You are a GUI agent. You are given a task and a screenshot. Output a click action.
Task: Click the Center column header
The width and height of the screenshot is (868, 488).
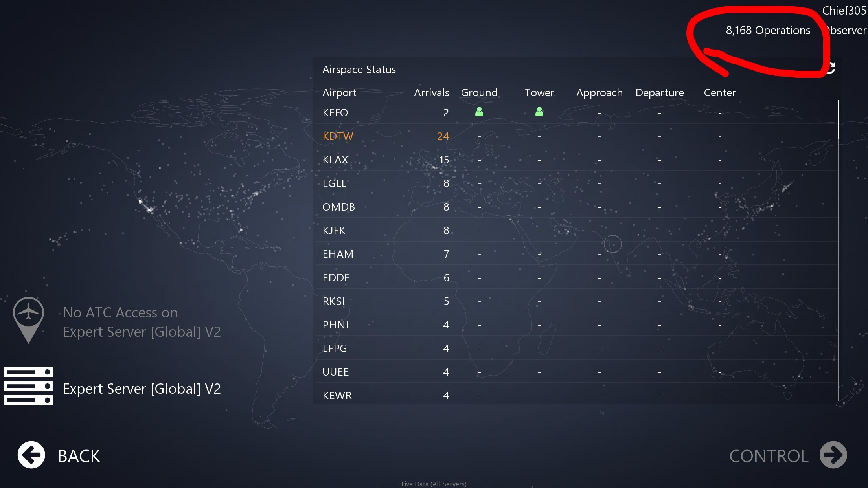(x=719, y=93)
